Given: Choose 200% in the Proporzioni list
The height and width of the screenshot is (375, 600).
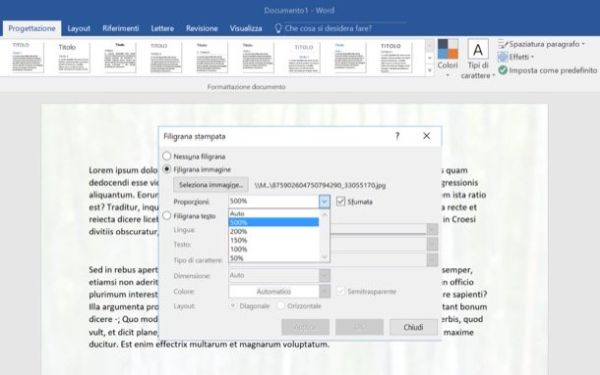Looking at the screenshot, I should (274, 232).
